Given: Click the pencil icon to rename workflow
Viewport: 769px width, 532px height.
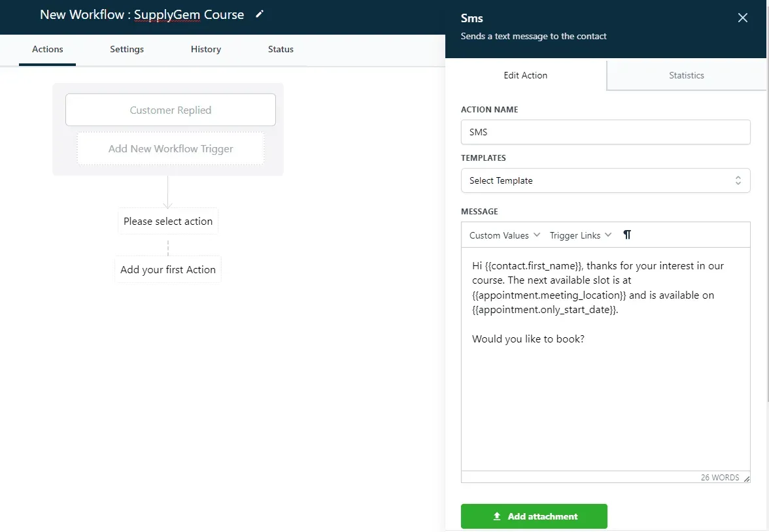Looking at the screenshot, I should coord(260,14).
